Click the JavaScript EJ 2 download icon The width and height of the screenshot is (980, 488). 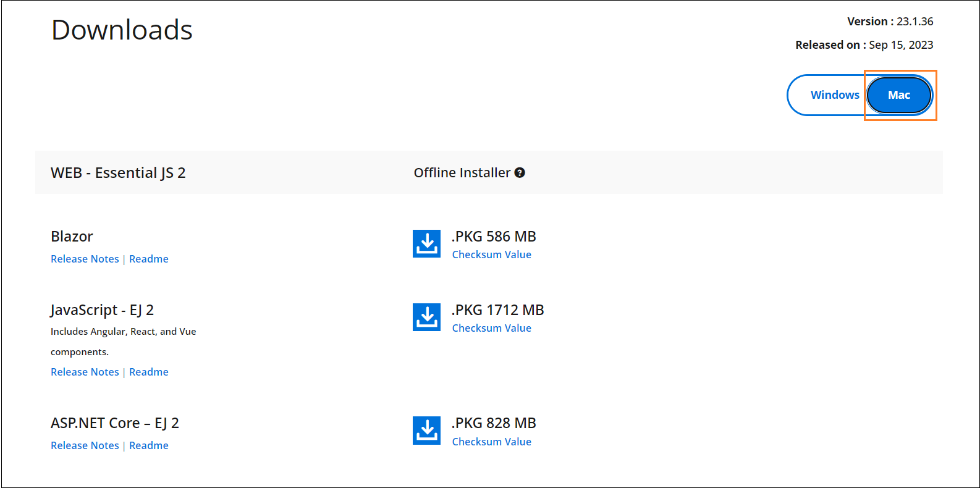(426, 317)
